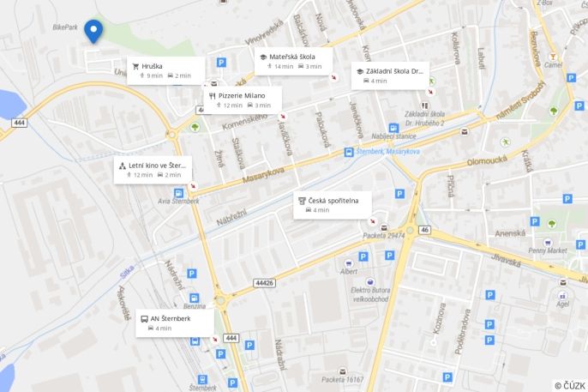588x392 pixels.
Task: Click the Šternberk, Masarykova bus stop icon
Action: tap(349, 152)
